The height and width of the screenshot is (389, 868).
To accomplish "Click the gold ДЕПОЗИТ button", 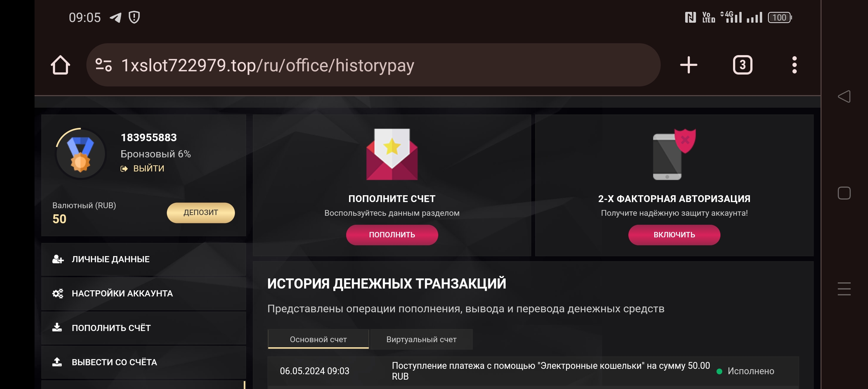I will [x=201, y=213].
